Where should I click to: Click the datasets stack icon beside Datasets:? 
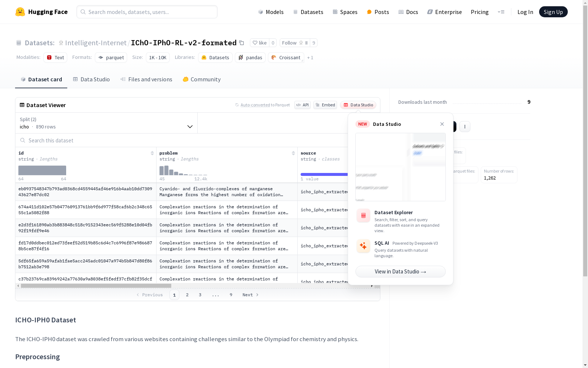pos(19,43)
